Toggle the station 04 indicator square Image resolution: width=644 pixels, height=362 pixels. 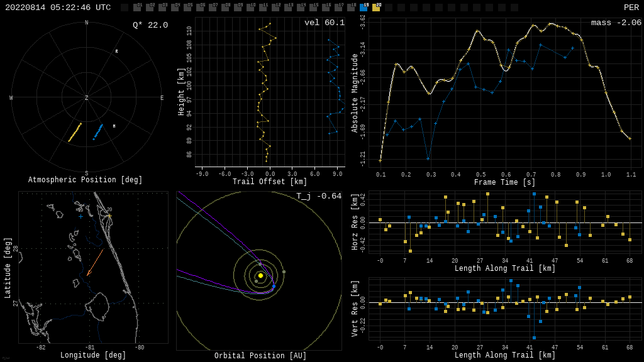pyautogui.click(x=175, y=8)
